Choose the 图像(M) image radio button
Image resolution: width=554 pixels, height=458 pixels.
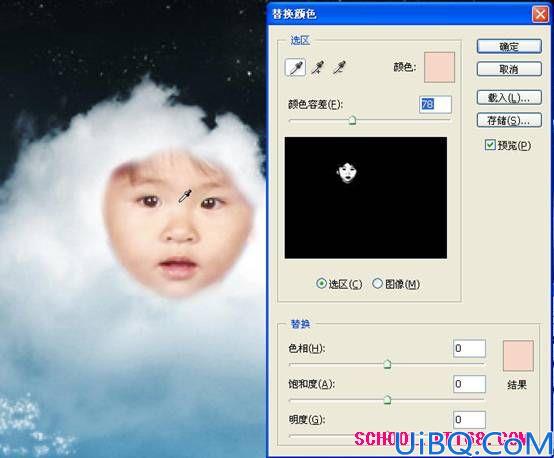[377, 283]
